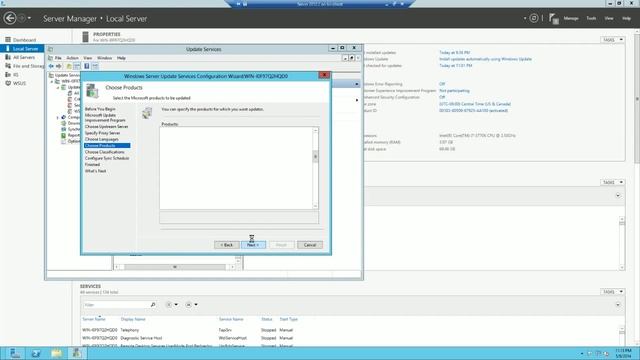The width and height of the screenshot is (640, 360).
Task: Click the time zone Central Time link
Action: click(475, 104)
